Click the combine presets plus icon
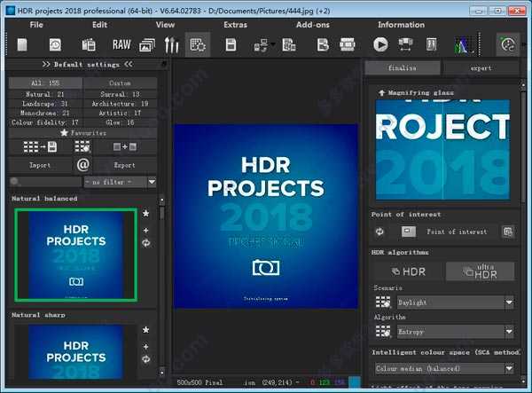This screenshot has width=532, height=393. [x=125, y=146]
